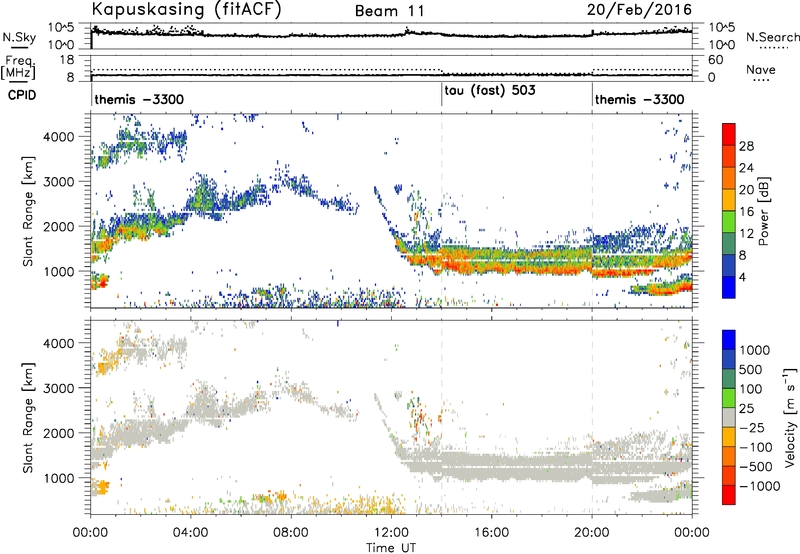The height and width of the screenshot is (554, 800).
Task: Click 'themis -3300' label starting at 20:00
Action: click(639, 99)
